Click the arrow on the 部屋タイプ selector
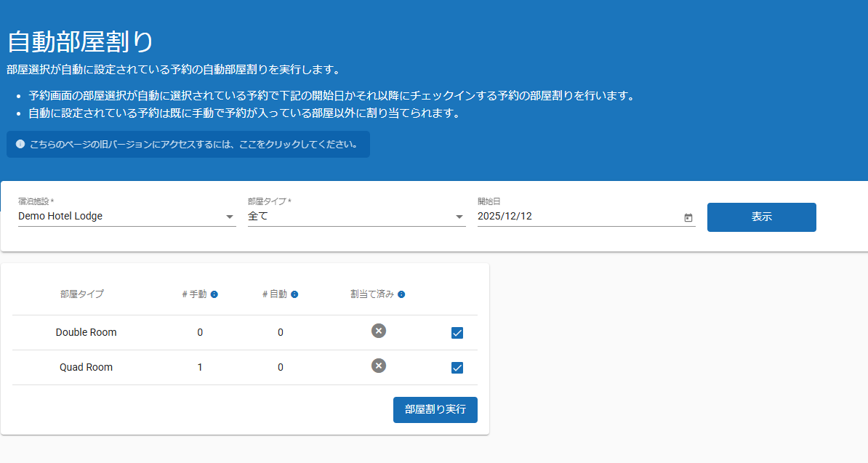868x463 pixels. point(459,217)
